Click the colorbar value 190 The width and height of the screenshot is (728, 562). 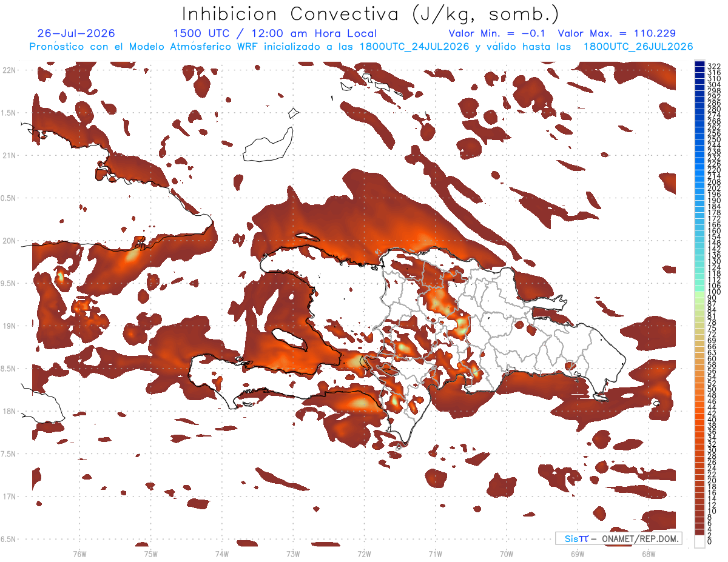click(x=713, y=200)
